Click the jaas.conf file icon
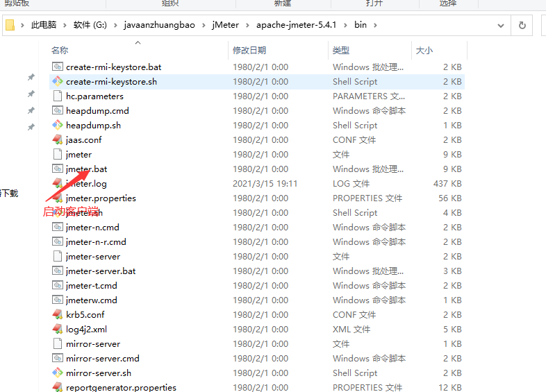Viewport: 546px width, 392px height. (58, 140)
